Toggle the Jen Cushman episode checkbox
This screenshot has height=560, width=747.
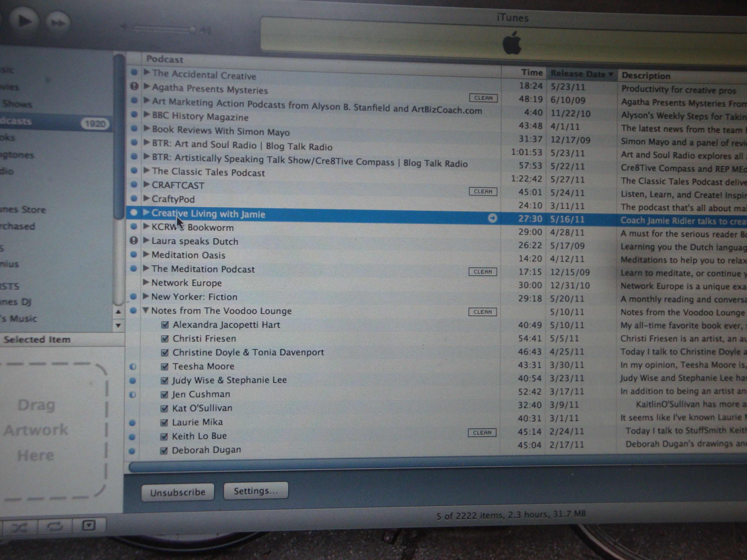click(x=164, y=395)
